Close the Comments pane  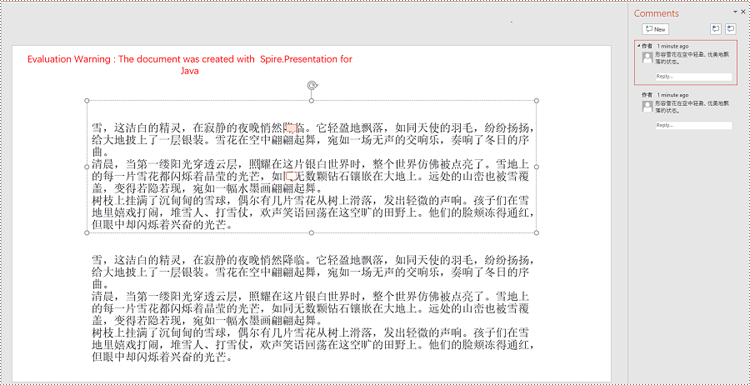pyautogui.click(x=743, y=12)
